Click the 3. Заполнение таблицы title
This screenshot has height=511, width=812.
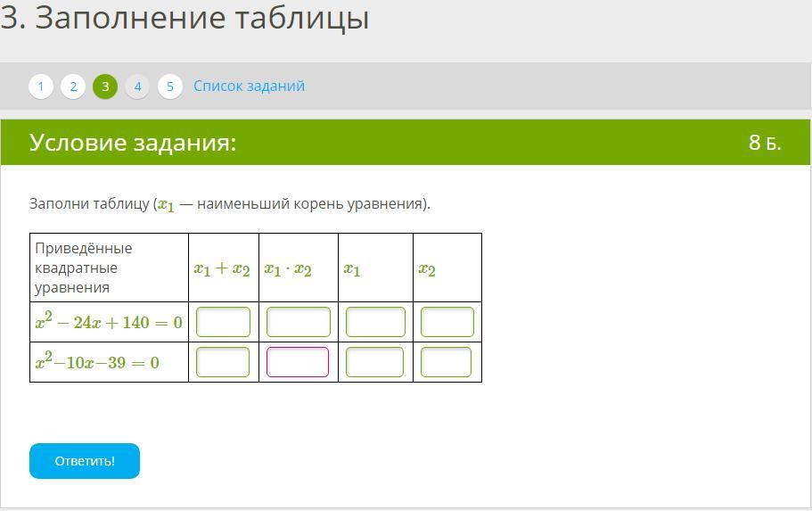coord(185,19)
